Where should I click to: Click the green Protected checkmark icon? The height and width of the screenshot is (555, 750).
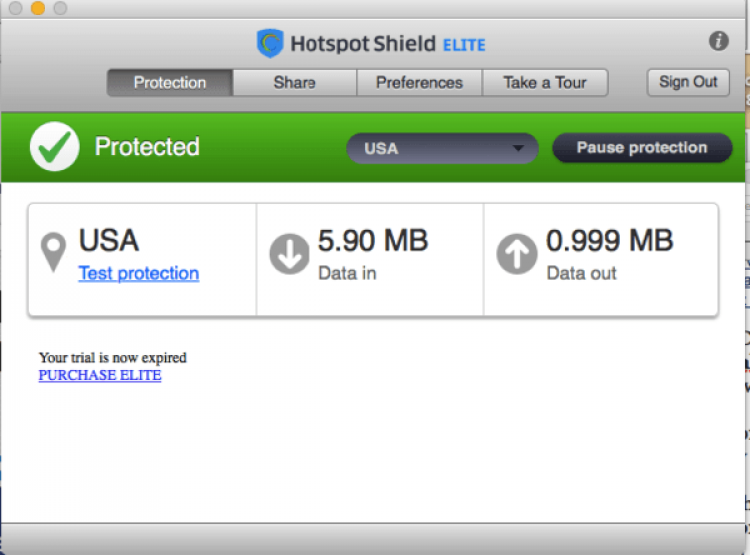[x=54, y=147]
